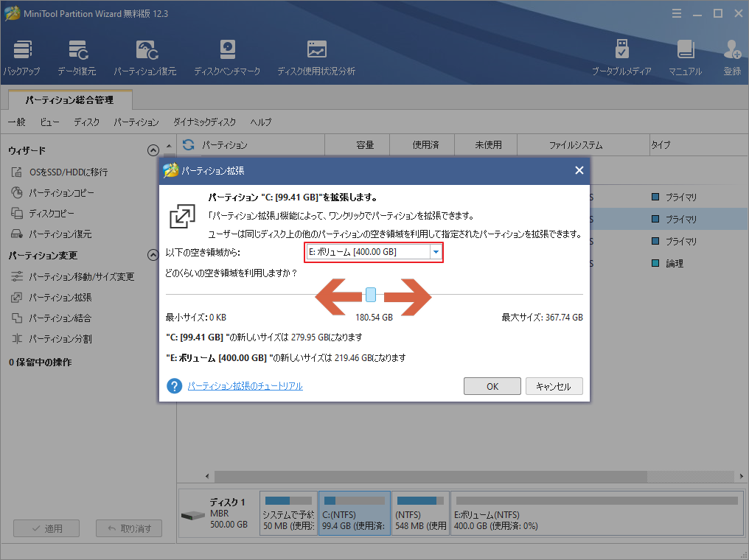The height and width of the screenshot is (560, 749).
Task: Click the slider handle for free space
Action: [x=371, y=295]
